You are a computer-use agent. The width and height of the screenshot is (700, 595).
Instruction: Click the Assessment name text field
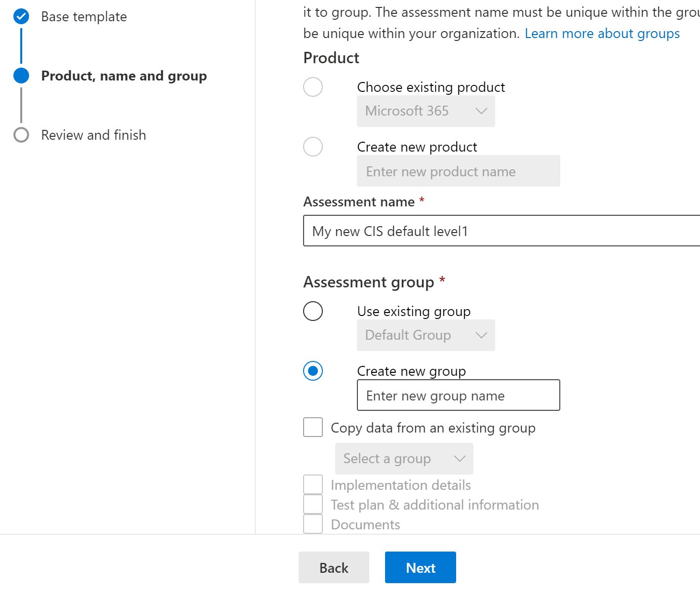[x=501, y=231]
